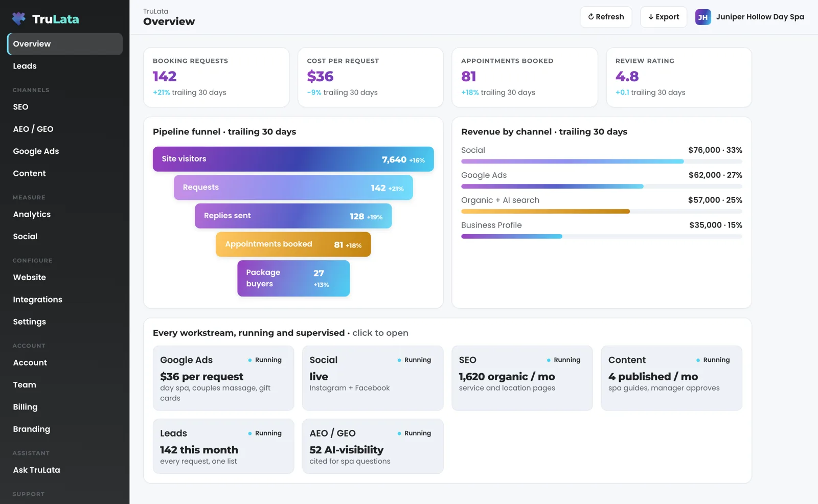Image resolution: width=818 pixels, height=504 pixels.
Task: Open the Google Ads workstream card
Action: 223,378
